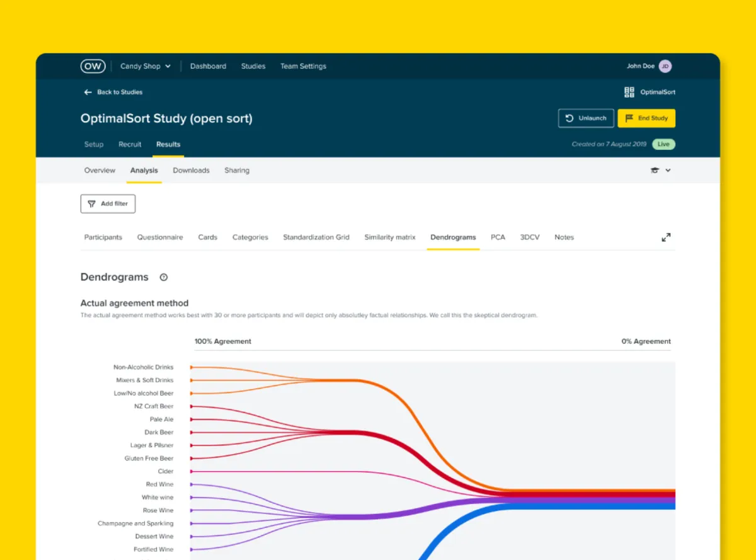
Task: Click the fullscreen expand icon
Action: (666, 237)
